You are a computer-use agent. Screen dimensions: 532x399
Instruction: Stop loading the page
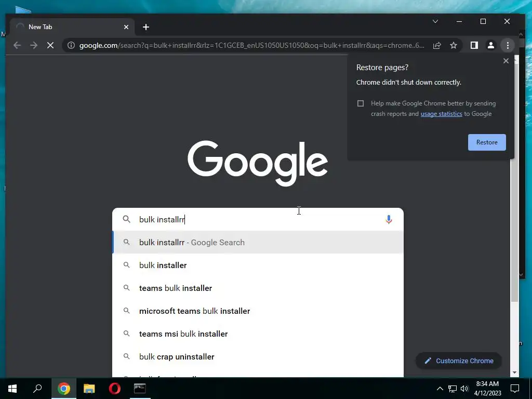click(x=50, y=45)
